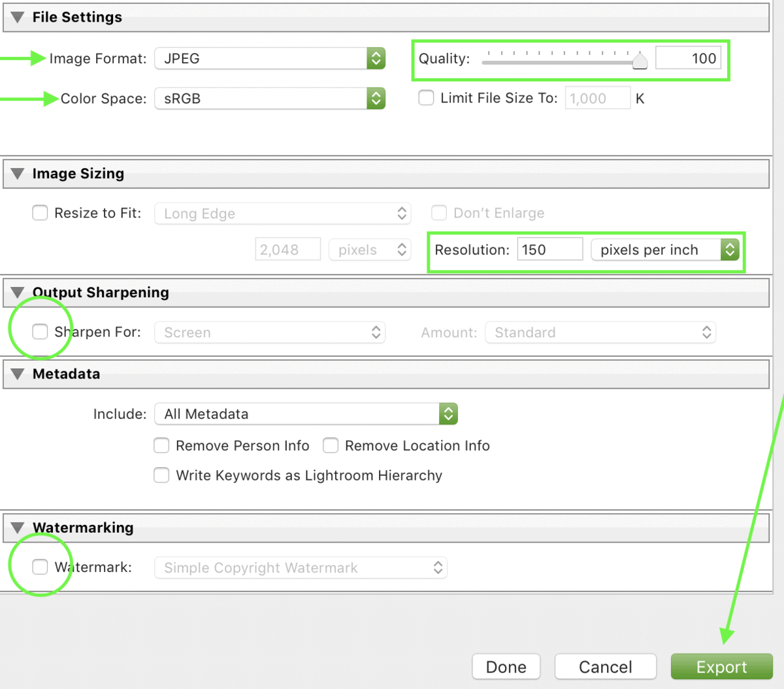Click the Resolution field showing 150

(x=550, y=250)
